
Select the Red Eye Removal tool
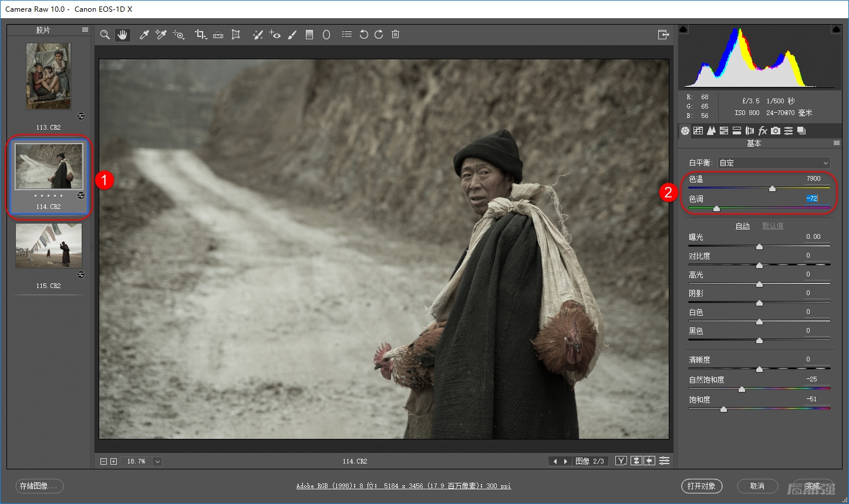click(x=275, y=35)
